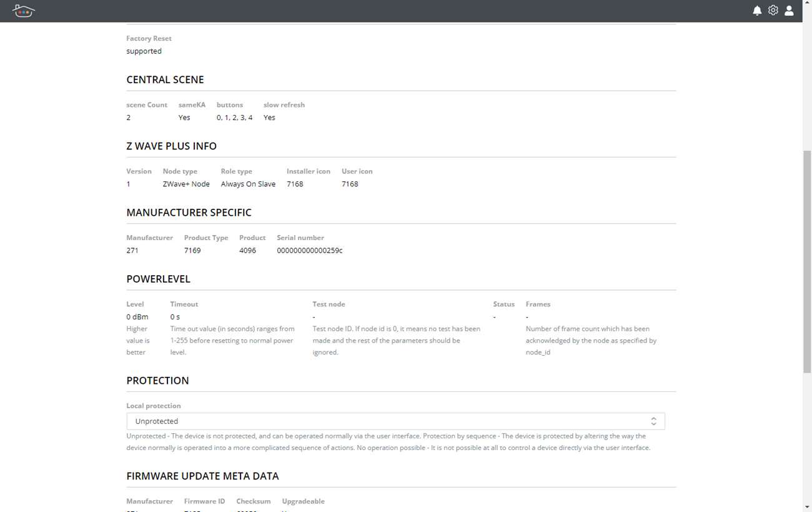Click the Powerlevel section heading
Screen dimensions: 812x512
(158, 279)
